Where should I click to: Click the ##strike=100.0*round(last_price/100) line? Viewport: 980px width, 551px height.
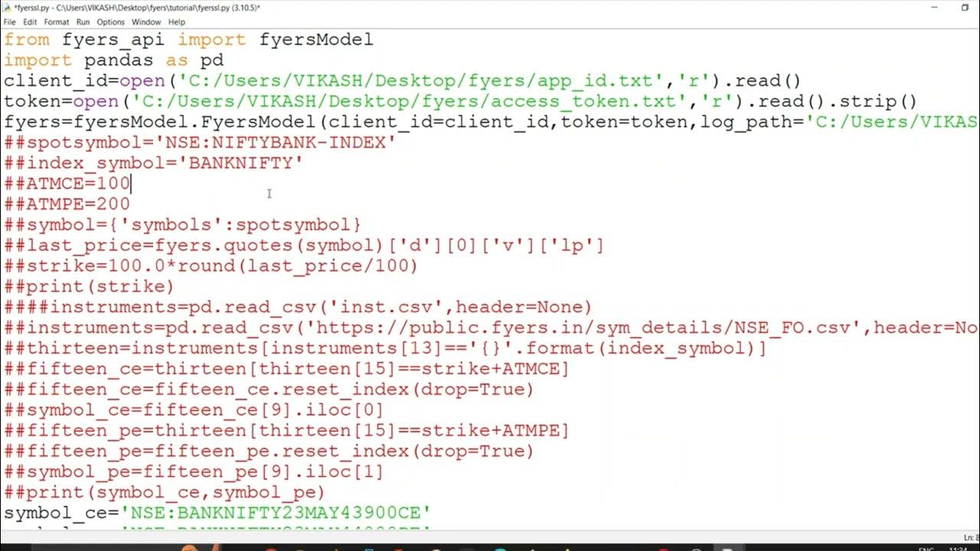[211, 266]
